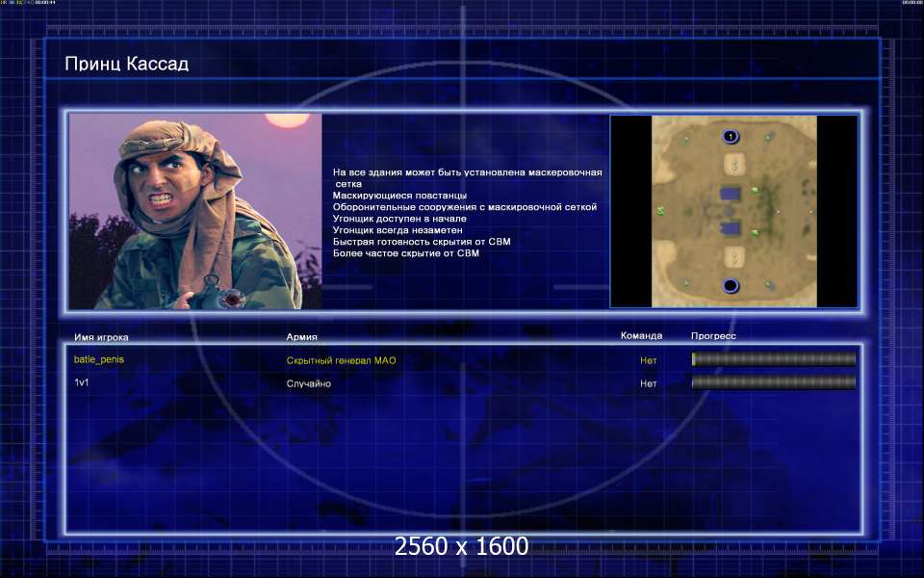Click the lower blue building in map center
Screen dimensions: 924x578
pos(731,228)
